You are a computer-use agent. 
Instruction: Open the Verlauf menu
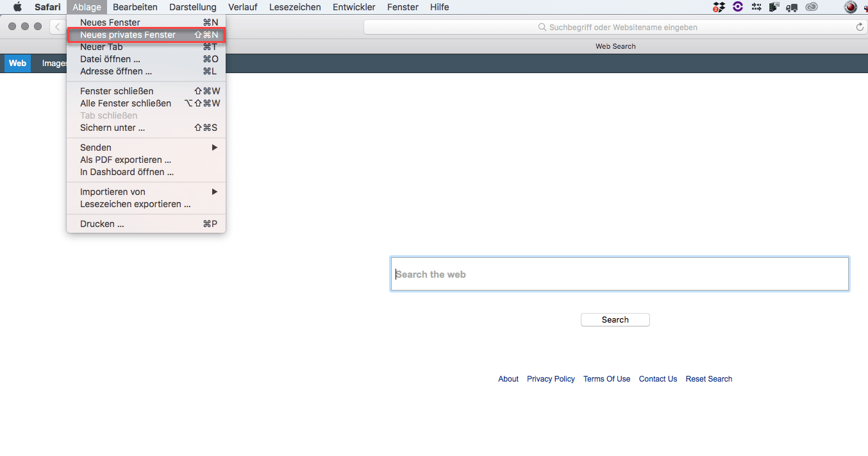[243, 7]
